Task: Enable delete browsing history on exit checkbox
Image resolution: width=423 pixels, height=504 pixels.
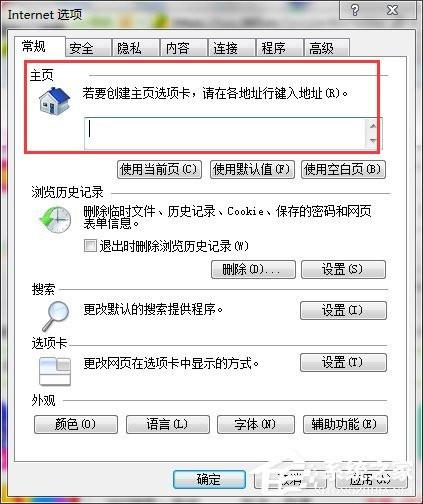Action: (x=90, y=246)
